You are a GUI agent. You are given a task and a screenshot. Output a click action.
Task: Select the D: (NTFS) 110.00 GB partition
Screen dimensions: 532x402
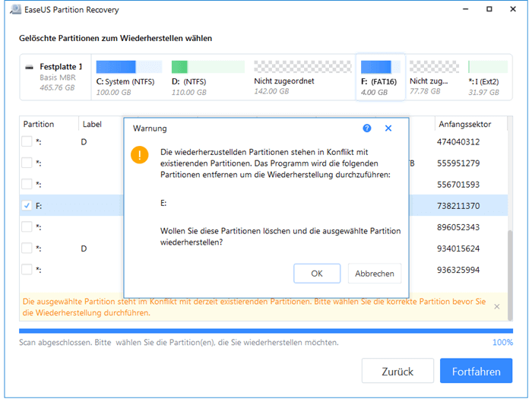point(207,78)
